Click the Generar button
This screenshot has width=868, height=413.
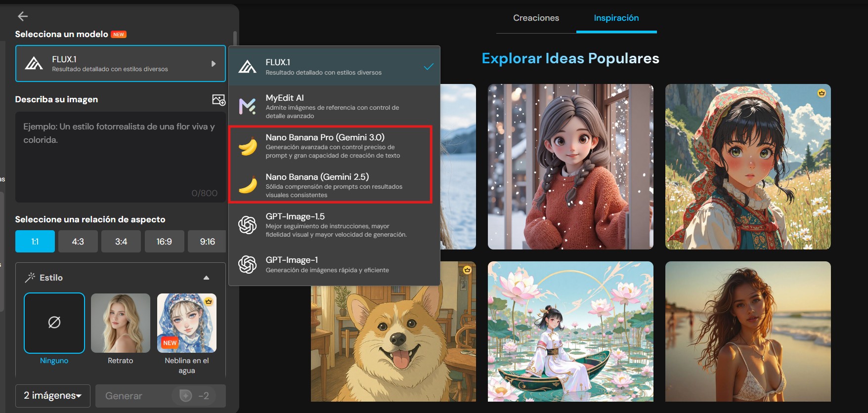pos(161,396)
